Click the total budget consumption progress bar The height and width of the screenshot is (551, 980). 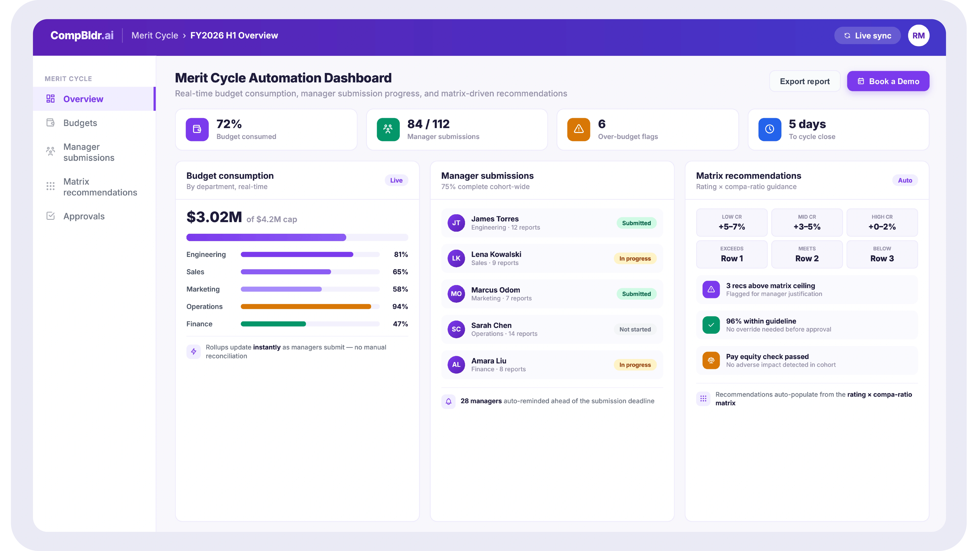point(297,237)
